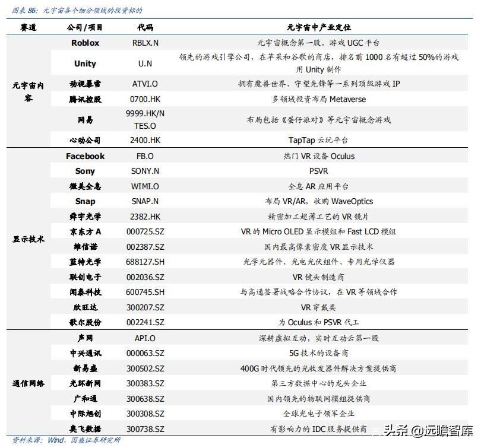Select the 声网 company cell
The height and width of the screenshot is (448, 484).
coord(85,338)
